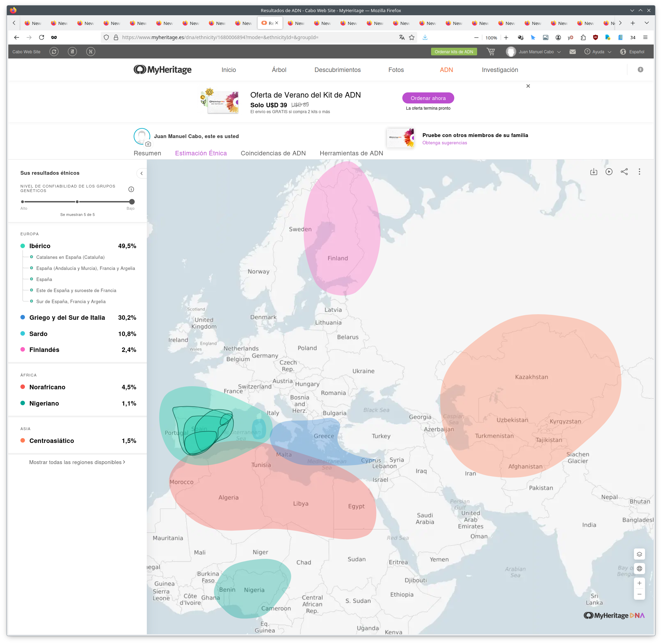Bookmark this page with the star
The width and height of the screenshot is (662, 644).
[x=412, y=37]
